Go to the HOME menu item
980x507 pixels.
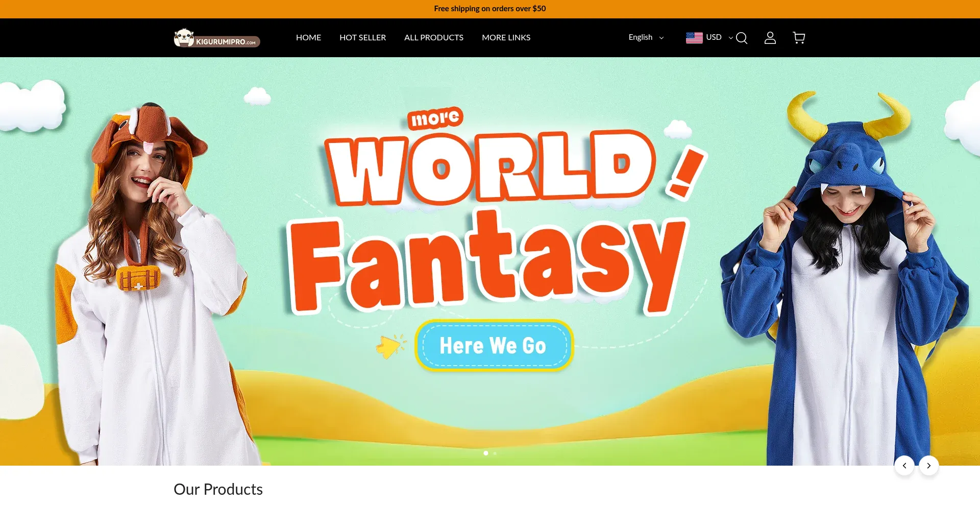[308, 38]
